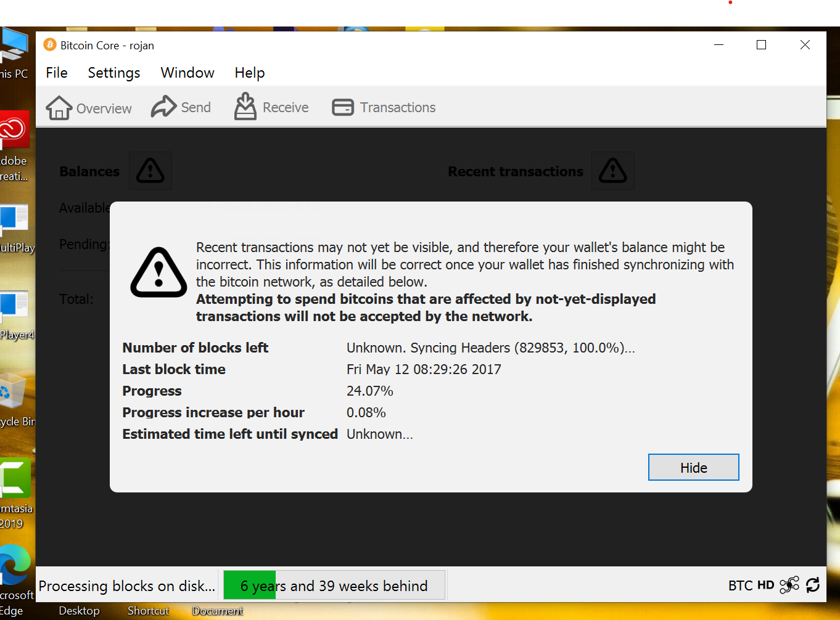Click the warning icon beside Recent transactions
Image resolution: width=840 pixels, height=620 pixels.
click(x=613, y=171)
